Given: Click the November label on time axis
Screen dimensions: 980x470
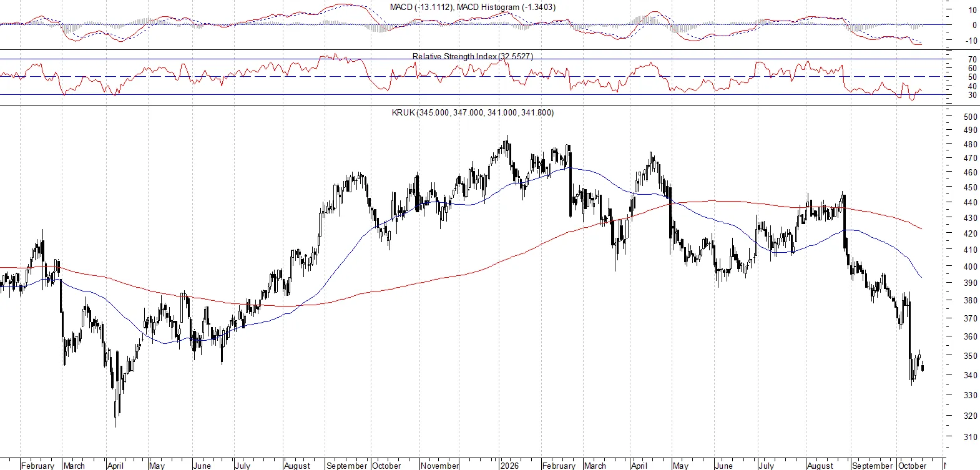Looking at the screenshot, I should point(439,466).
